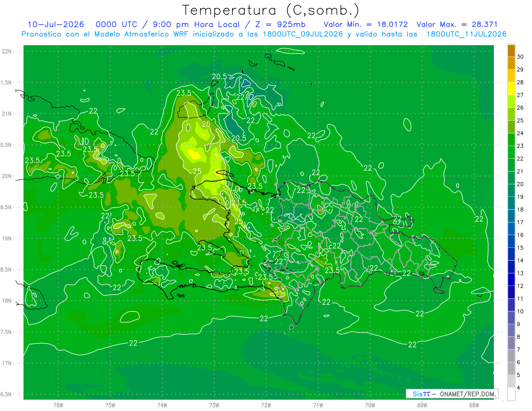Click the "68W" longitude axis label
This screenshot has width=532, height=411.
click(474, 405)
